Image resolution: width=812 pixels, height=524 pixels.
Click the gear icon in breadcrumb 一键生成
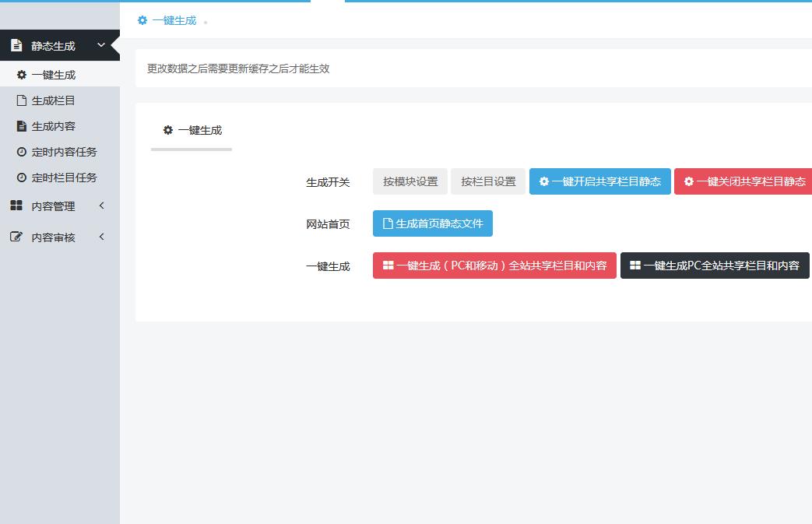coord(142,21)
